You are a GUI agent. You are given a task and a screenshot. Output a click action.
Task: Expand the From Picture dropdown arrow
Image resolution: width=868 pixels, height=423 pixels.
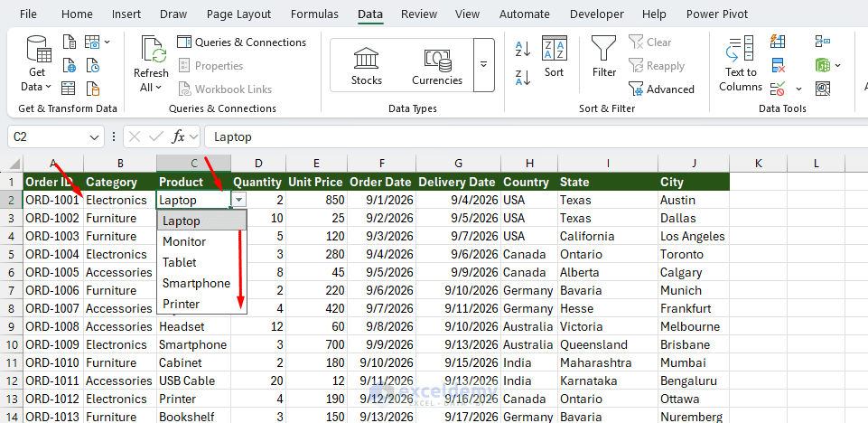tap(107, 42)
